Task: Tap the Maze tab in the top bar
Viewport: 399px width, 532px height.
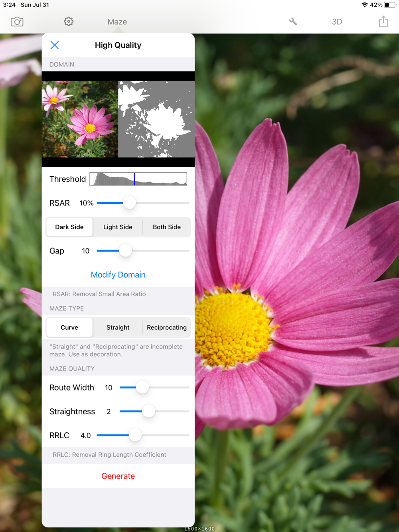Action: 117,22
